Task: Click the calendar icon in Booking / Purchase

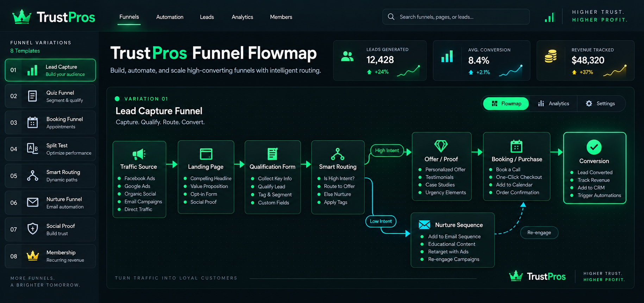Action: point(516,146)
